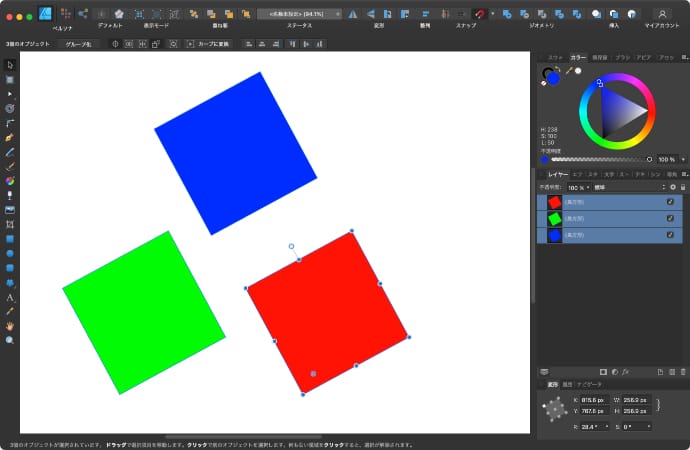
Task: Toggle visibility of the blue rectangle layer
Action: point(671,235)
